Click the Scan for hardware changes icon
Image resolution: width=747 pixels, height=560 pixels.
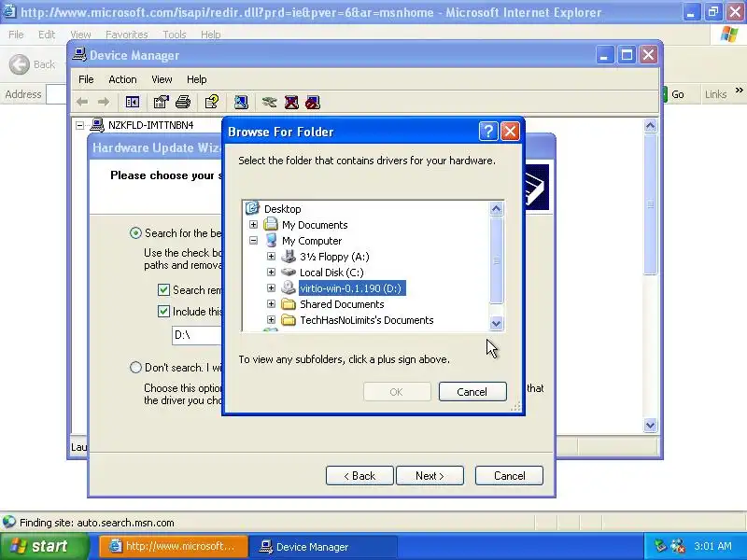[x=241, y=102]
